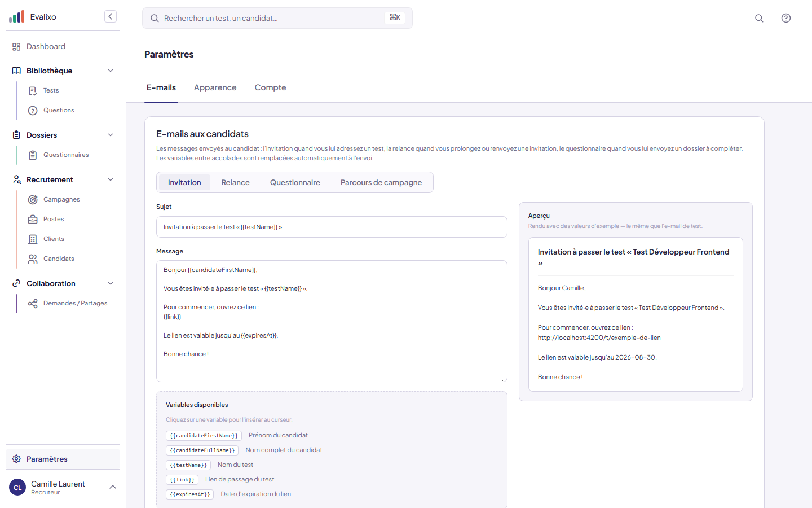Insert the {{candidateFullName}} variable
This screenshot has height=508, width=812.
pos(202,450)
